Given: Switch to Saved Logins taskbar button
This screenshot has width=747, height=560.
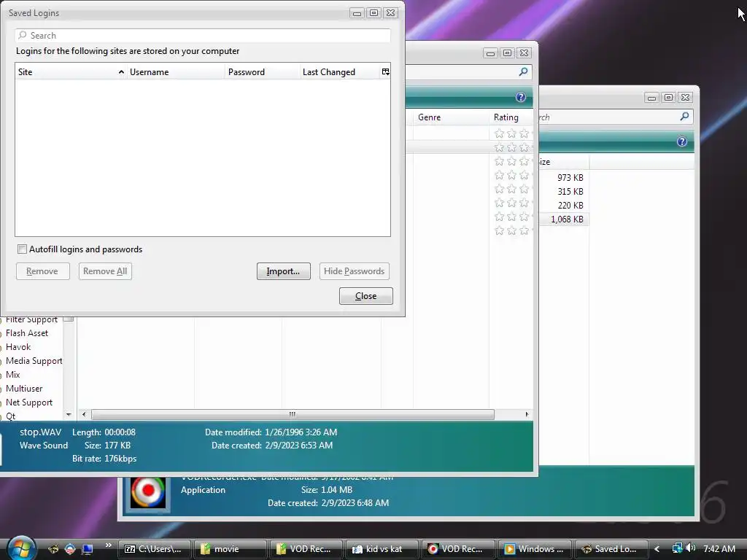Looking at the screenshot, I should (611, 549).
